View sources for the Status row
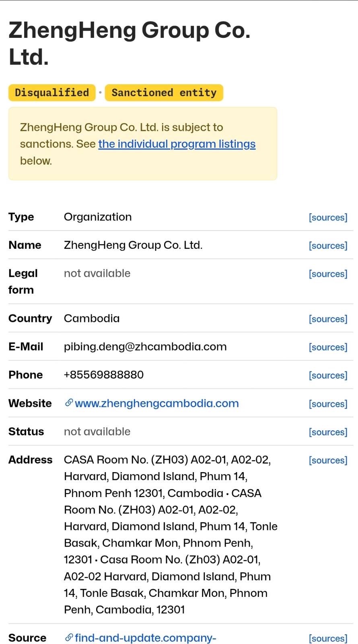The height and width of the screenshot is (644, 358). click(x=328, y=432)
